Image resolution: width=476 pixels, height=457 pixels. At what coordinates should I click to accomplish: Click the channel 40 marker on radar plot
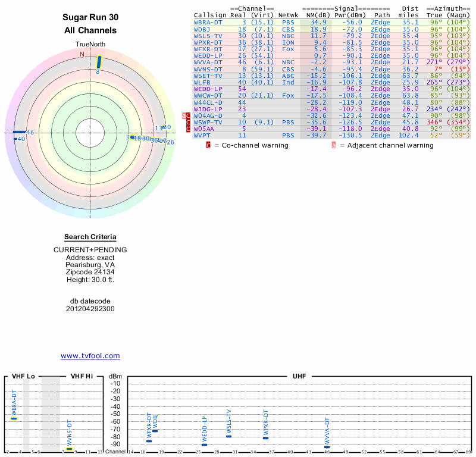point(15,139)
